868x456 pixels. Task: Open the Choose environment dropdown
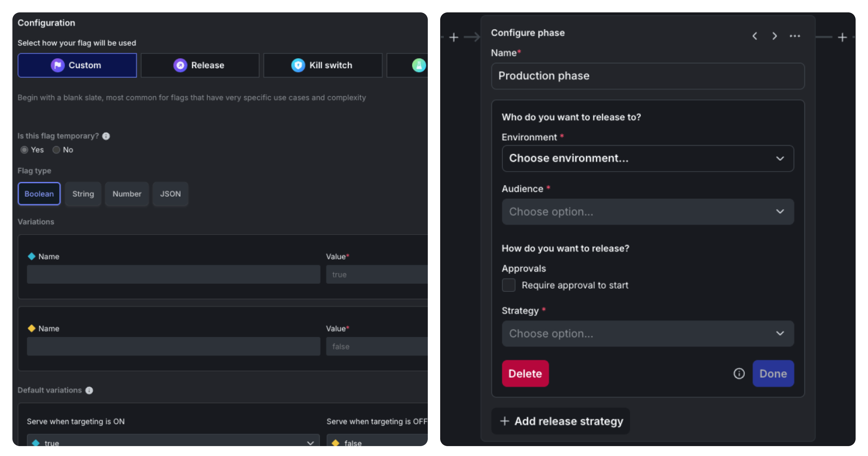648,159
